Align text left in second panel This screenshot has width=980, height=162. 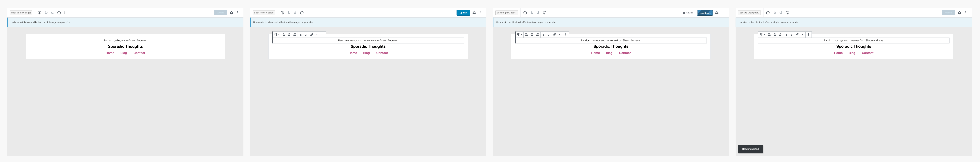[284, 35]
